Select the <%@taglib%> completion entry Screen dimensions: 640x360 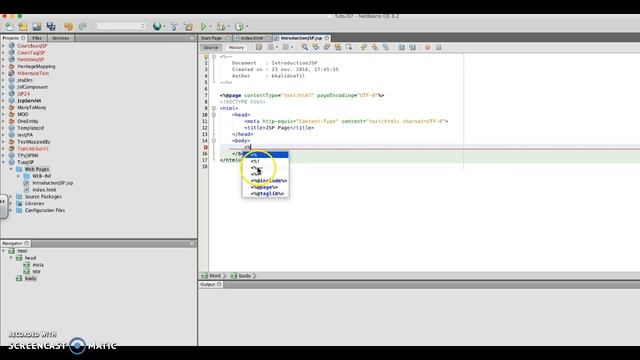(267, 193)
